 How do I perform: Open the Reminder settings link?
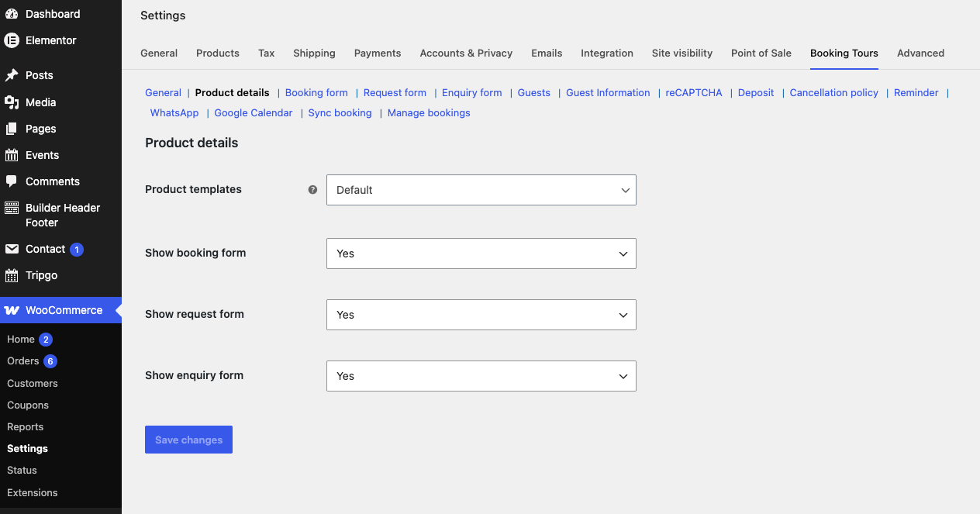pyautogui.click(x=916, y=93)
